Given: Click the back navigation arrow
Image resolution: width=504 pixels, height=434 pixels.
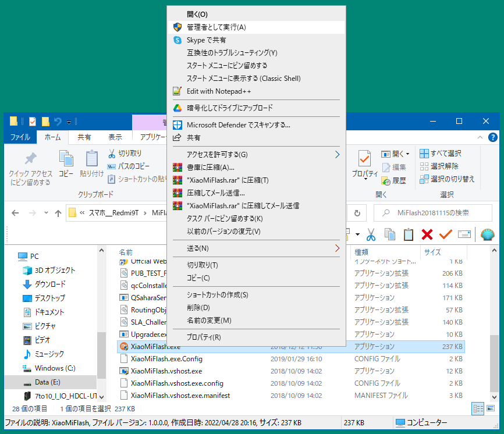Looking at the screenshot, I should [x=16, y=213].
